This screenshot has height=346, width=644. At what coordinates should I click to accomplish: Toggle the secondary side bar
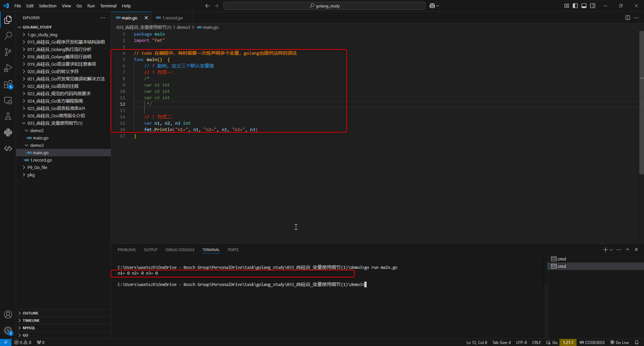click(593, 6)
